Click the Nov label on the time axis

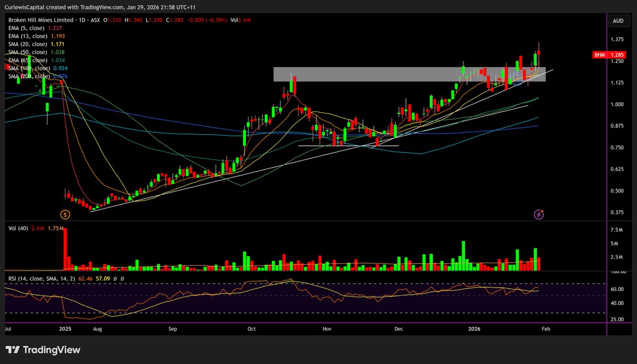tap(327, 329)
